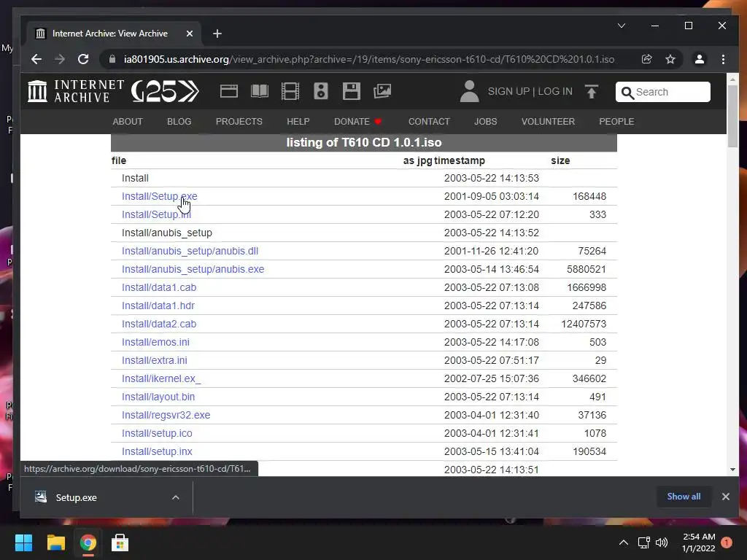Bookmark this tab with the star icon
Viewport: 747px width, 560px height.
pos(670,59)
